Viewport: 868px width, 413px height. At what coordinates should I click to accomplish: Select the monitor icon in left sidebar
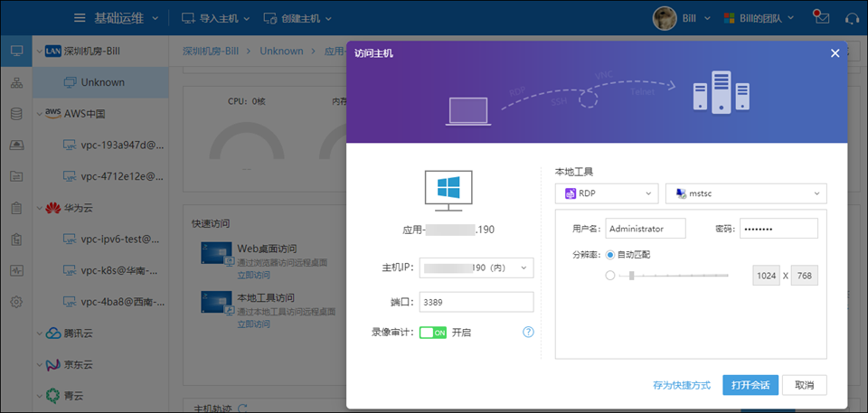(16, 51)
